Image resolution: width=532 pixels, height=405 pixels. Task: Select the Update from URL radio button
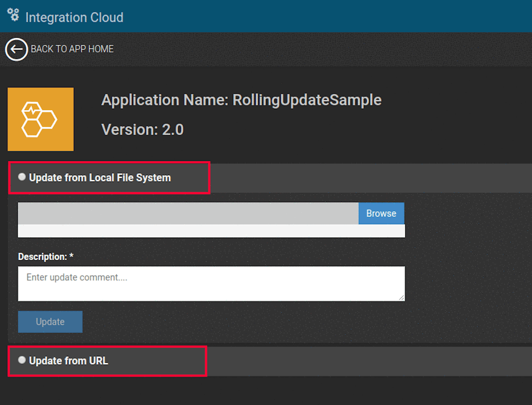pyautogui.click(x=22, y=360)
